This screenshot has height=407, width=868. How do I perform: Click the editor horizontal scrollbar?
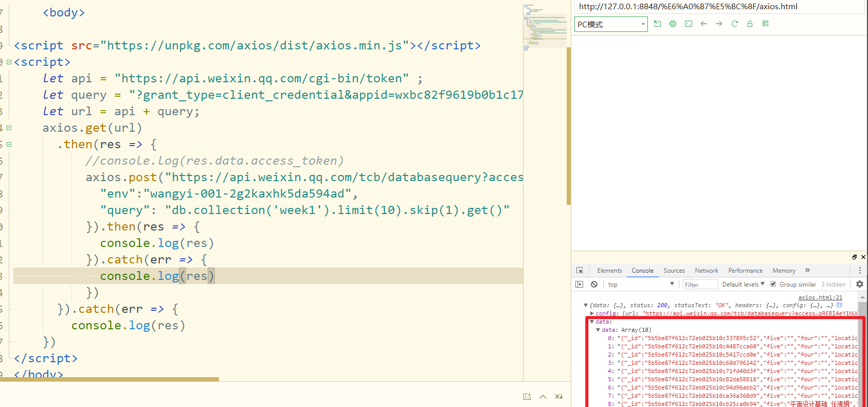[110, 379]
